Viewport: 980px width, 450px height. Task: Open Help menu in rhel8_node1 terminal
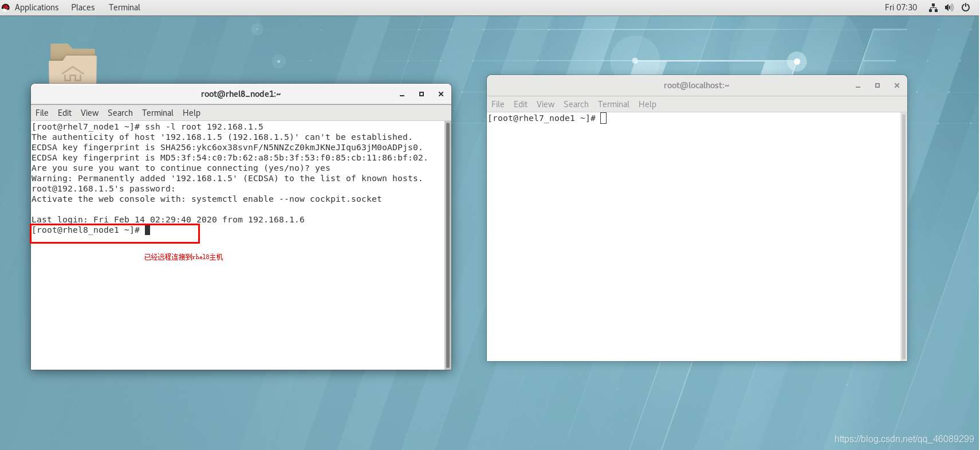click(191, 113)
